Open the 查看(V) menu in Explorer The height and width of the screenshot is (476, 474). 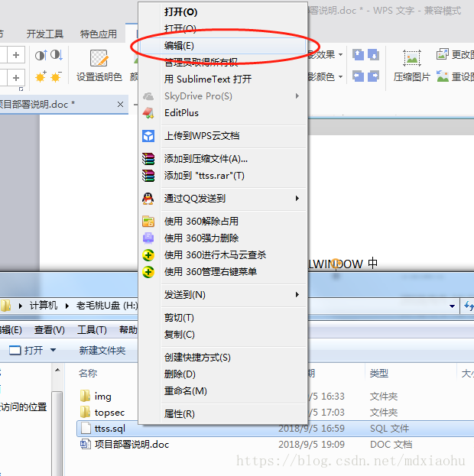pos(50,329)
